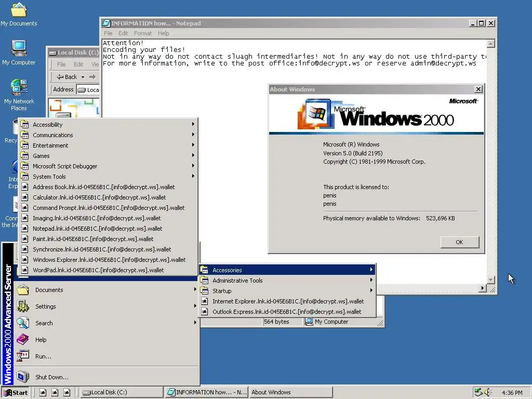Open Notepad's File menu
Screen dimensions: 532x399
click(108, 33)
